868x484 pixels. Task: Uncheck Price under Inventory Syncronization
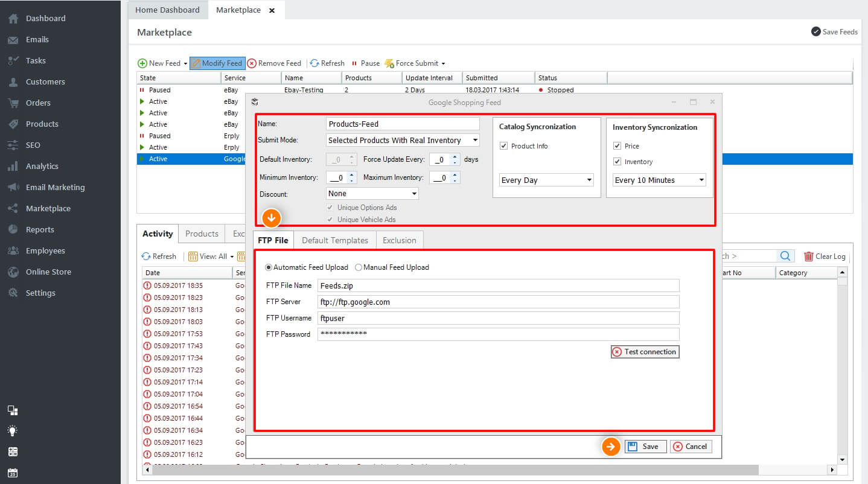click(617, 146)
